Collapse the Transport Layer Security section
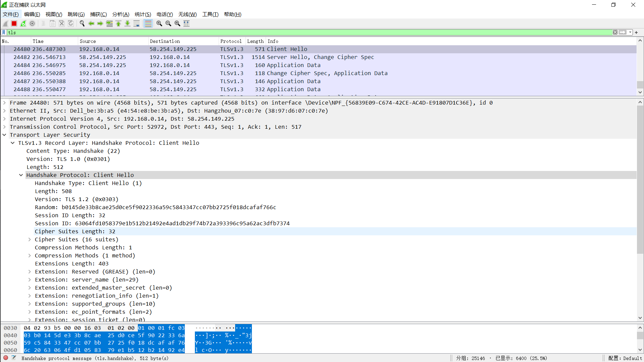Viewport: 644px width, 362px height. (4, 135)
